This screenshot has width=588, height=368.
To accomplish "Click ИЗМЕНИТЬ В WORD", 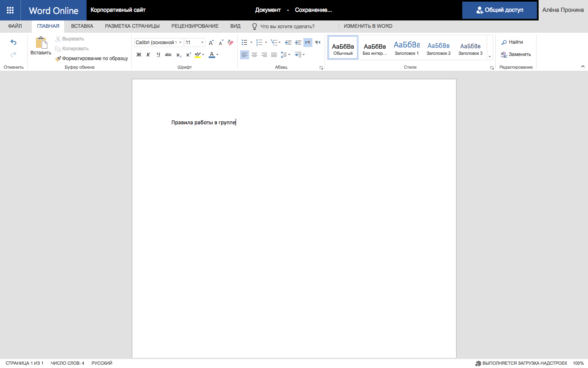I will 367,26.
